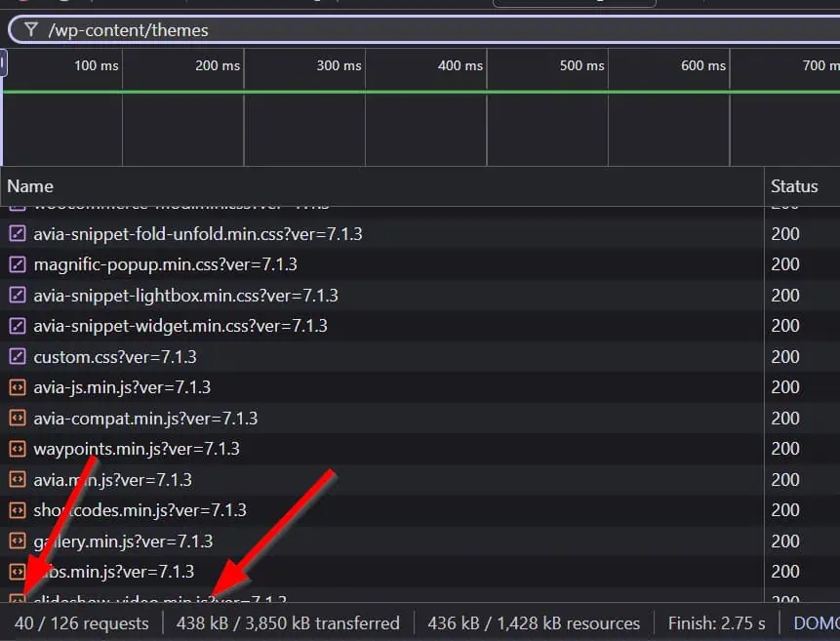Click the 600 ms marker on the timeline

pos(703,65)
